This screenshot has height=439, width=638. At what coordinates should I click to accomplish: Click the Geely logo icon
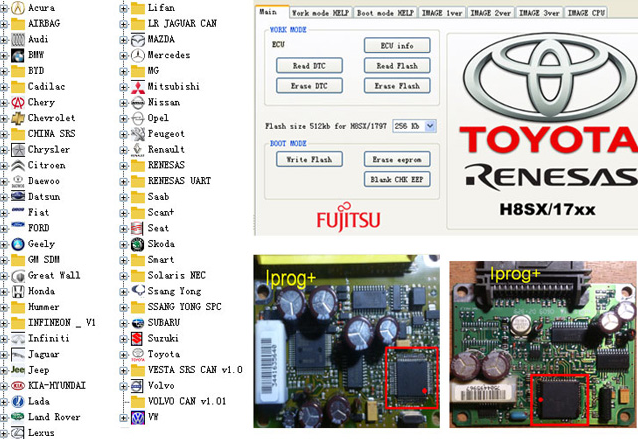tap(17, 244)
